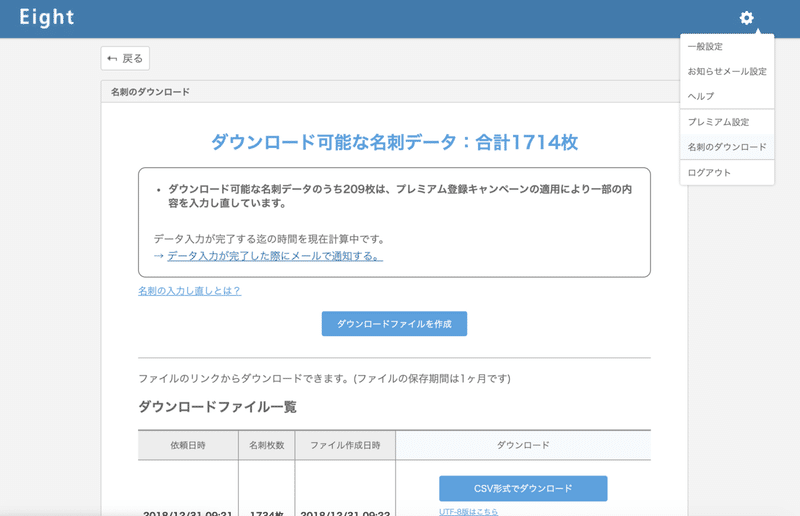Click the データ入力が完了する迄の時間 text line
The width and height of the screenshot is (800, 516).
pos(270,239)
